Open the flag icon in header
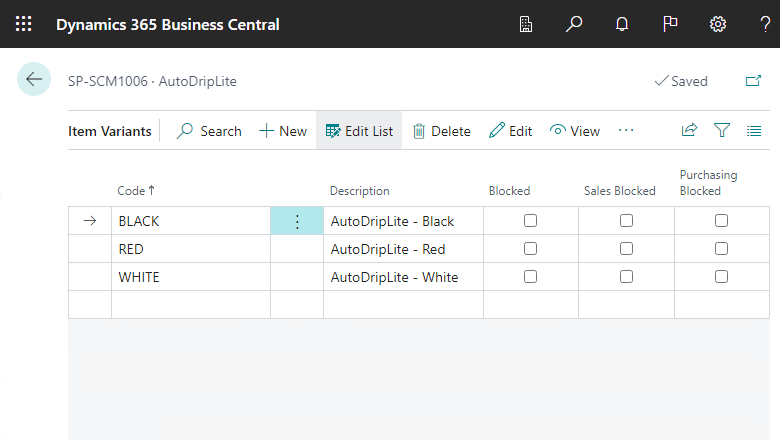This screenshot has width=780, height=440. [x=670, y=24]
